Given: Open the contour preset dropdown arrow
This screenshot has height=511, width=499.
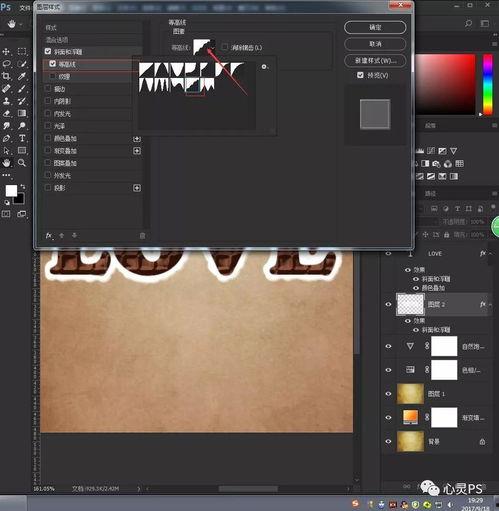Looking at the screenshot, I should click(213, 47).
